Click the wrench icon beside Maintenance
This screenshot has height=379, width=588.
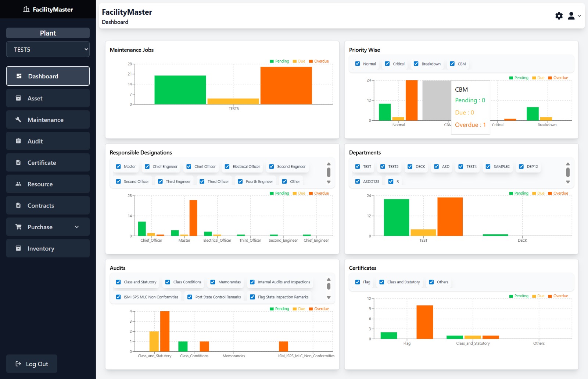pos(18,120)
